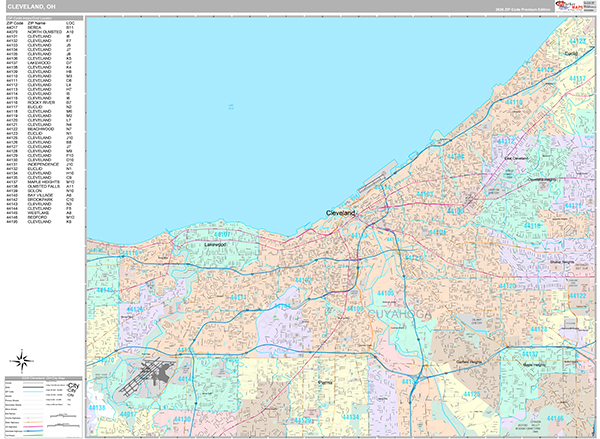Click ZIP label 44117 on the map
Viewport: 600px width, 439px height.
(x=577, y=78)
